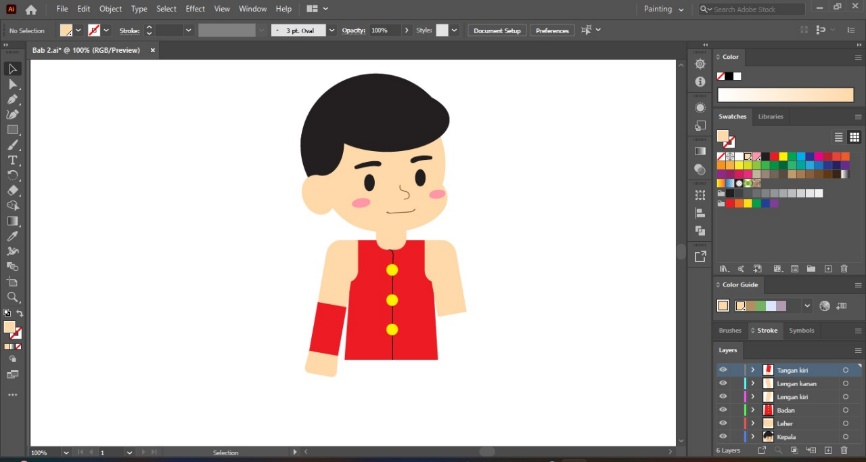The height and width of the screenshot is (462, 866).
Task: Delete selected layer with trash icon
Action: point(844,450)
